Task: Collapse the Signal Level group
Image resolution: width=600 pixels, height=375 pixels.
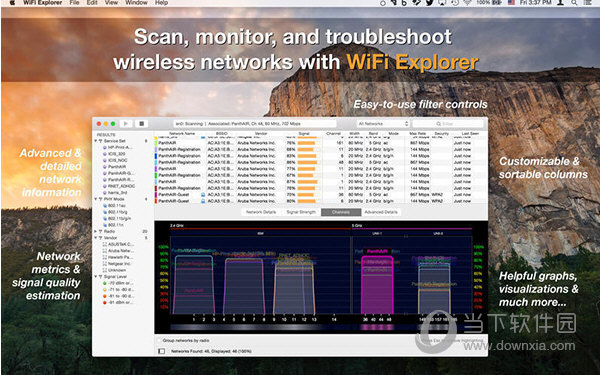Action: [96, 277]
